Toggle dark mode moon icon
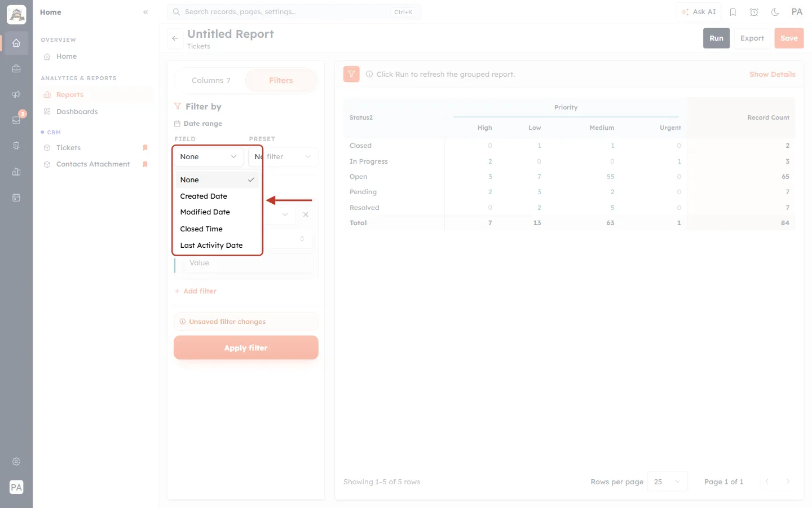This screenshot has height=508, width=812. [x=775, y=12]
